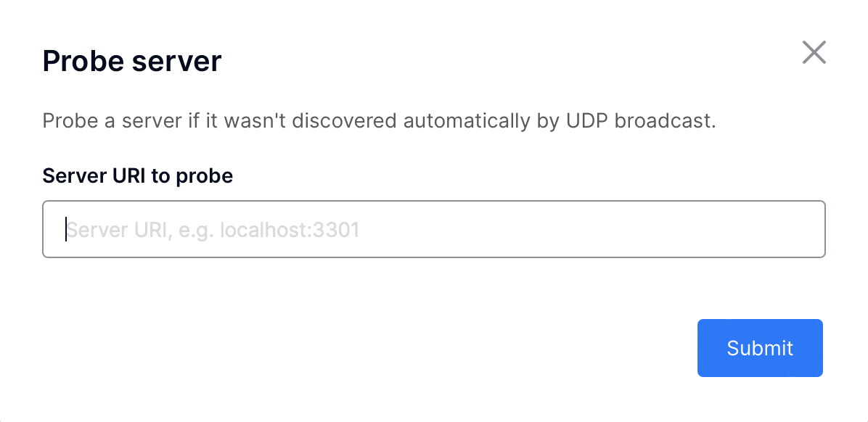Select the localhost:3301 placeholder text box
Viewport: 868px width, 422px height.
click(x=434, y=229)
